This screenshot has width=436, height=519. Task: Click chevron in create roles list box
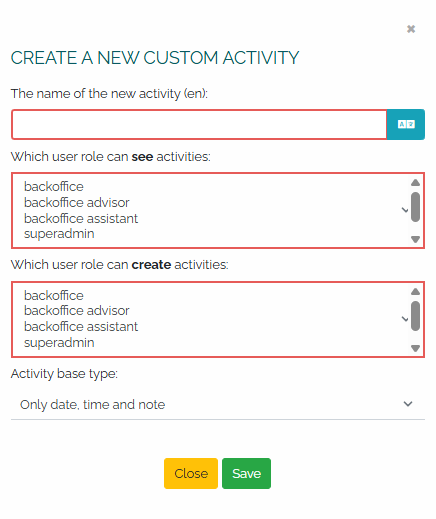(x=405, y=319)
